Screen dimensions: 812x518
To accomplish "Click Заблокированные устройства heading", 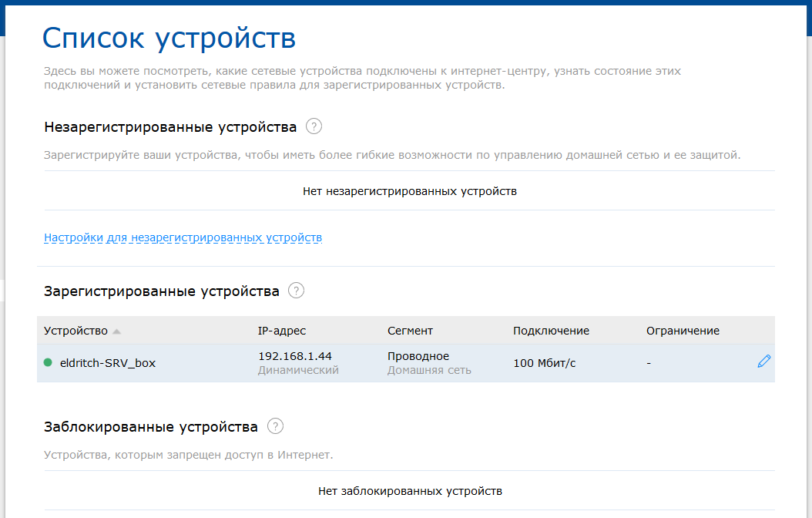I will point(151,427).
